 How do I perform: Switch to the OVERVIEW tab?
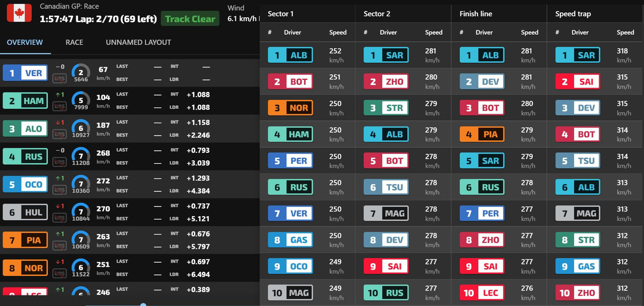[x=25, y=42]
